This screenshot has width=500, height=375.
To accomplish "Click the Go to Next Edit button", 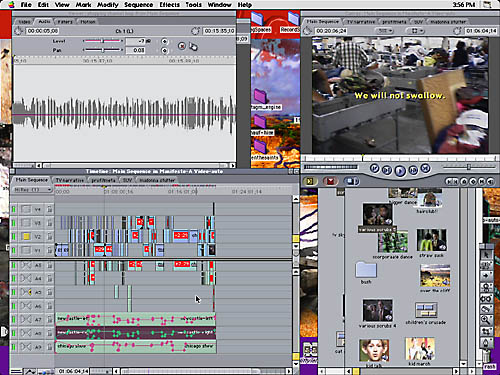I will pos(425,169).
